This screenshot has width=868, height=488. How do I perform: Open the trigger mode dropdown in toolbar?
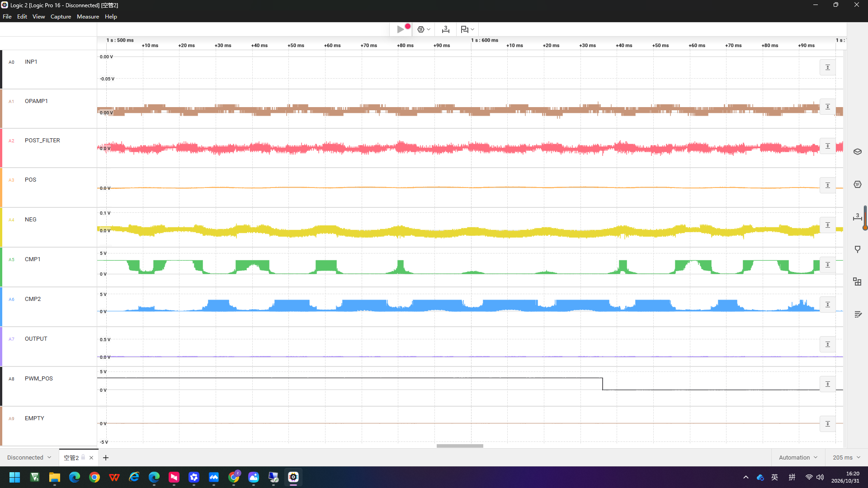coord(424,29)
